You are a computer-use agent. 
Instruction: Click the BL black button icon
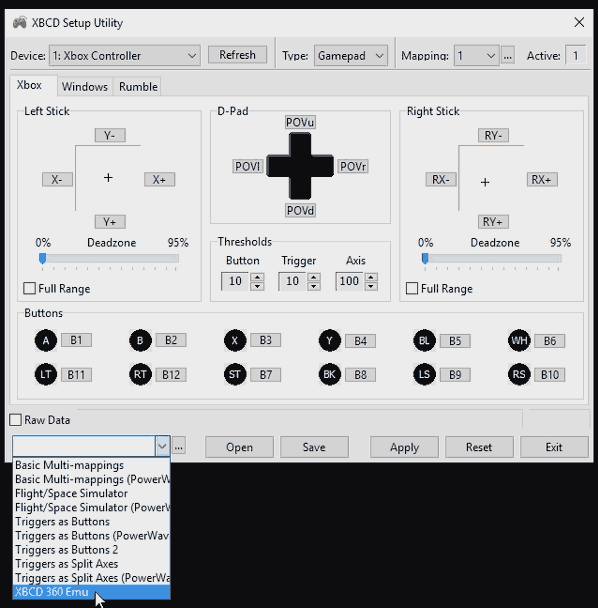[424, 340]
